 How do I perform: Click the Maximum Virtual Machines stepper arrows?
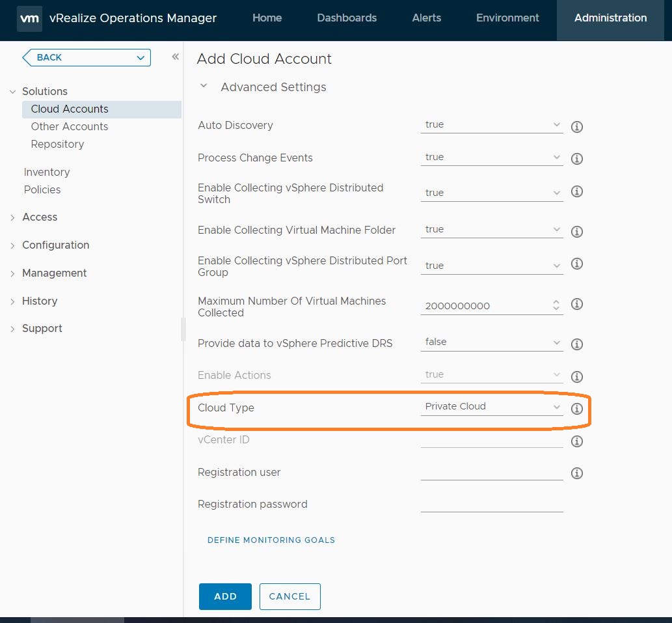556,305
